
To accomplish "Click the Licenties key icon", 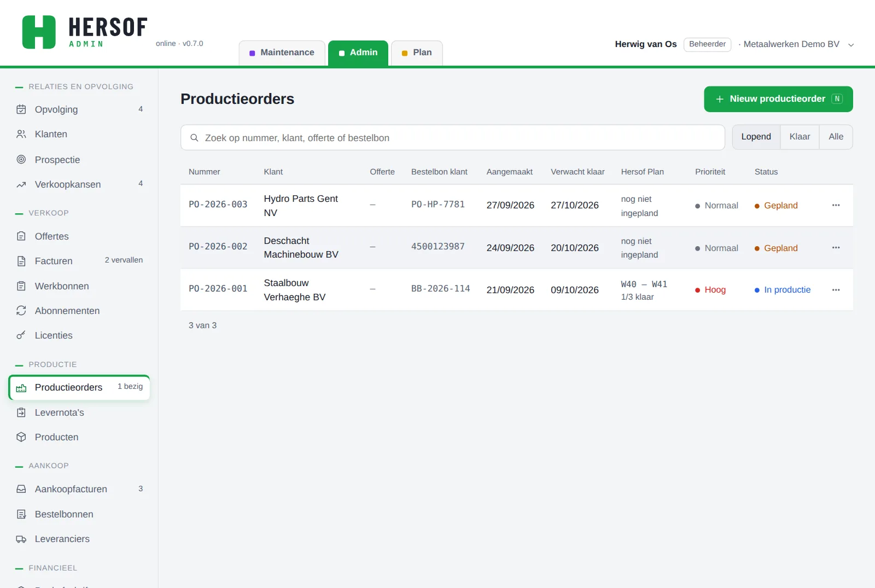I will click(21, 335).
